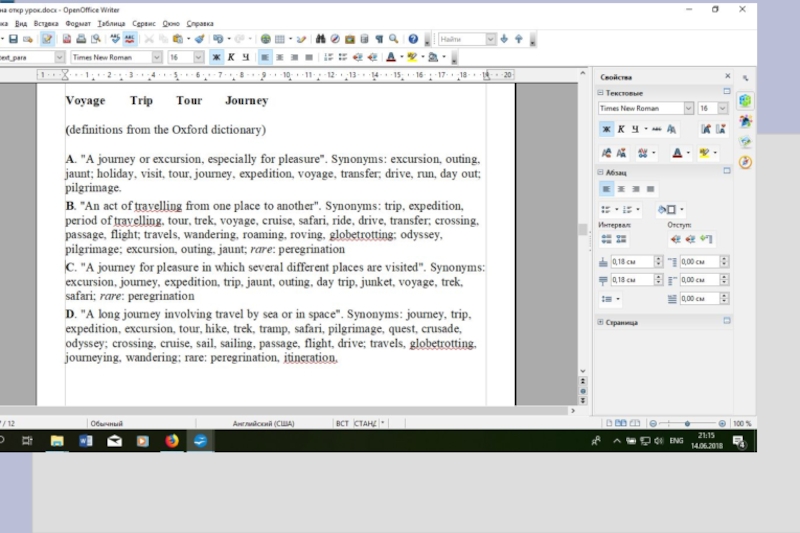Click the zoom slider in status bar
Screen dimensions: 800x533
[687, 423]
